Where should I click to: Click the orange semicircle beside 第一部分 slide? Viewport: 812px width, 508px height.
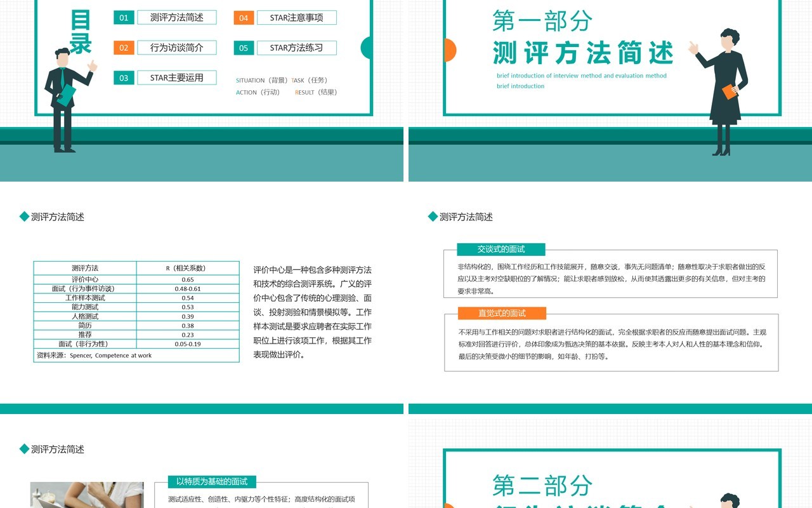[x=449, y=50]
